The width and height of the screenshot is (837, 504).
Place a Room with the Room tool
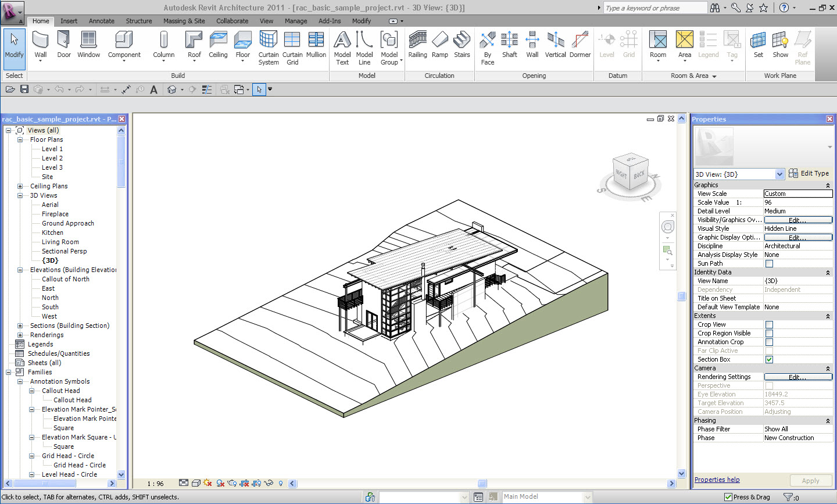pyautogui.click(x=657, y=45)
